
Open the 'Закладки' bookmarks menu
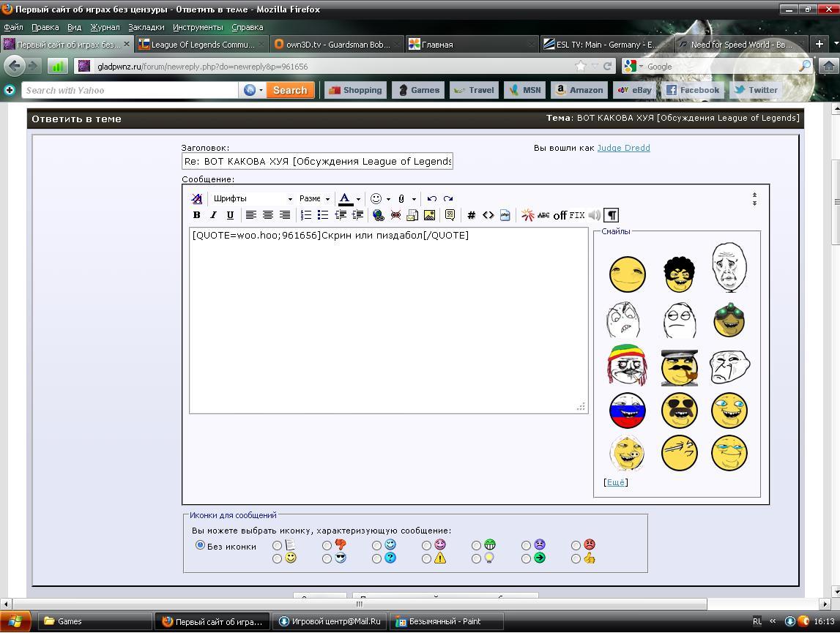click(146, 27)
